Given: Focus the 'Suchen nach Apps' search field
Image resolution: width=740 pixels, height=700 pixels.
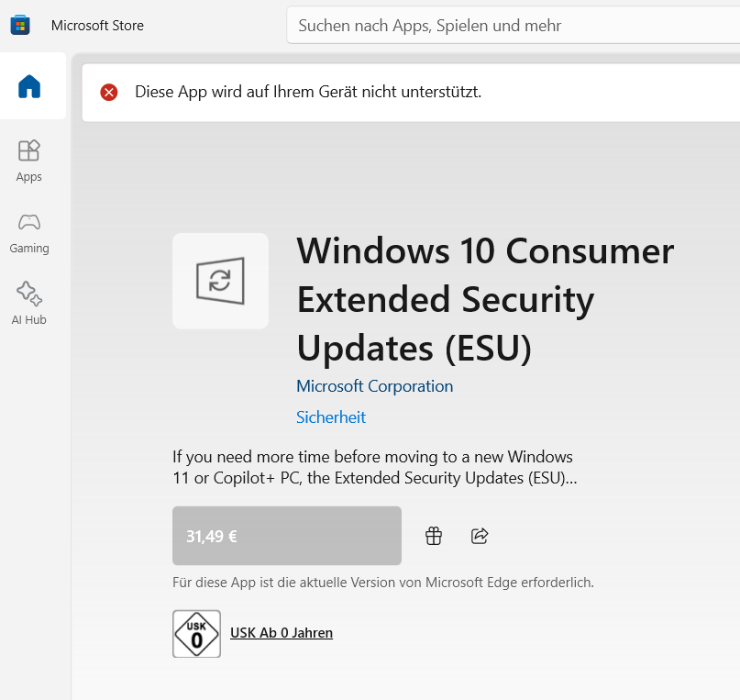Looking at the screenshot, I should pyautogui.click(x=514, y=25).
